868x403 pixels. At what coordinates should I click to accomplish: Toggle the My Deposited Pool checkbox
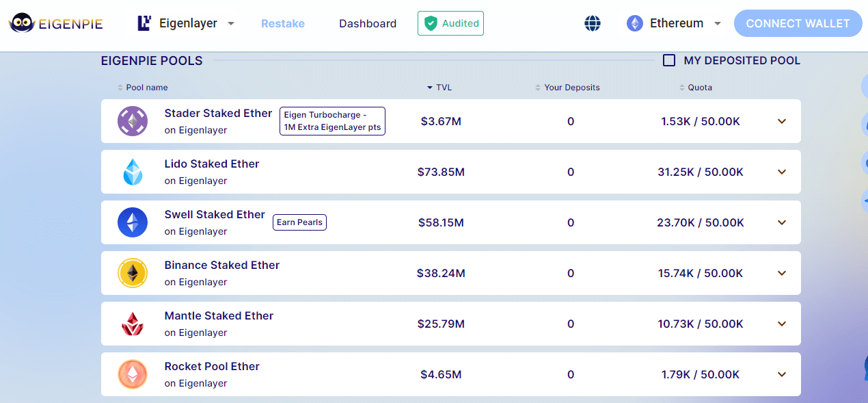669,60
